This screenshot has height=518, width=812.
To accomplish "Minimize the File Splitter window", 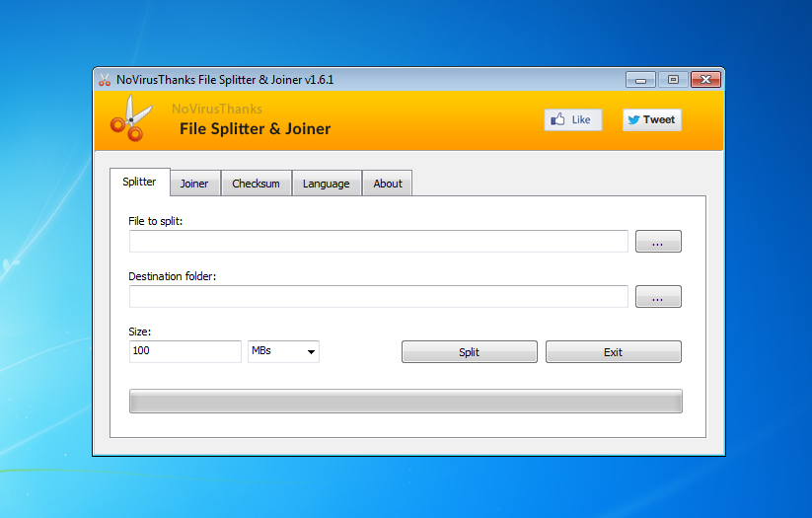I will pos(640,80).
